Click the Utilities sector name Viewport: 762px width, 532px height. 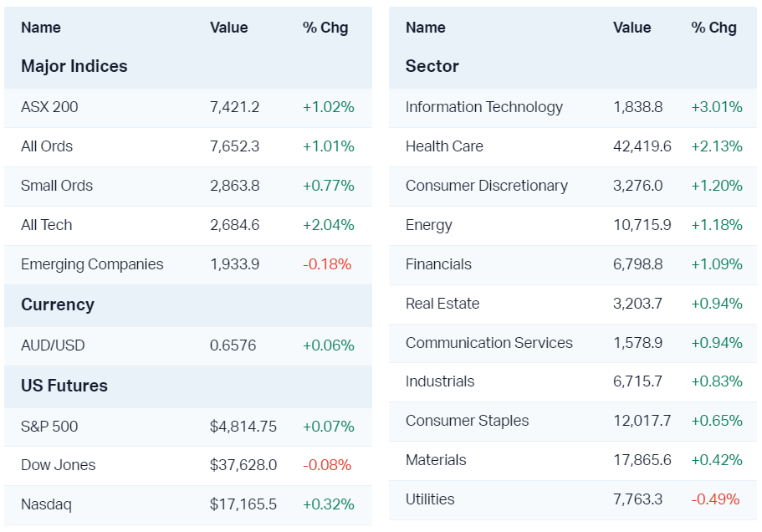tap(430, 499)
